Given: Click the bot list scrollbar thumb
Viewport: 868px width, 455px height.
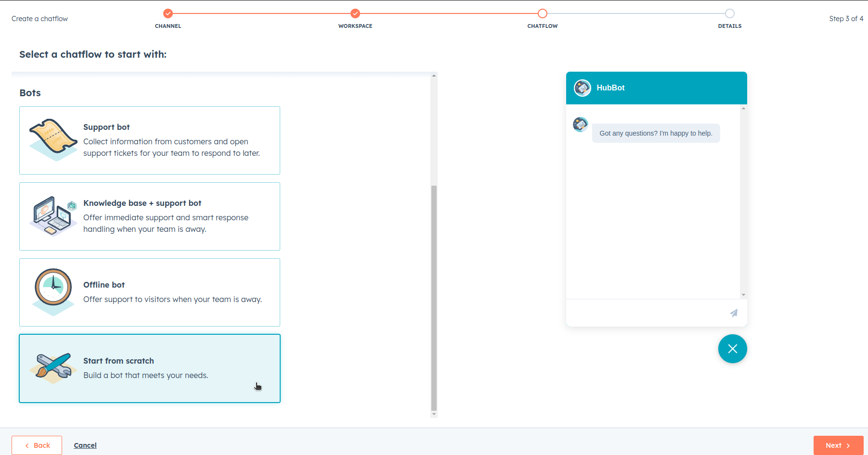Looking at the screenshot, I should [434, 297].
